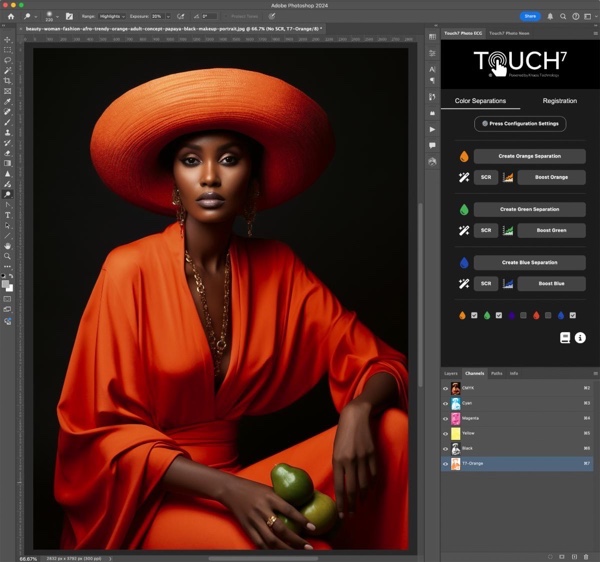Open the Exposure value dropdown arrow
Screen dimensions: 600x562
point(166,16)
